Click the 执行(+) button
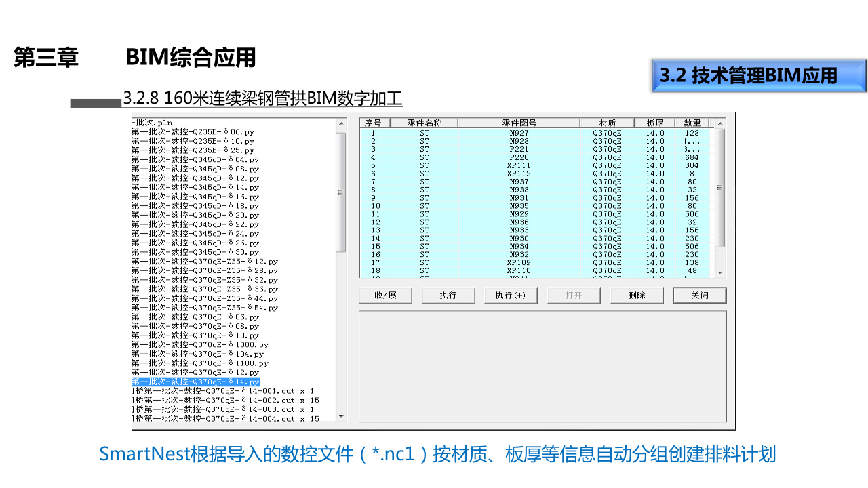This screenshot has width=868, height=488. coord(511,296)
